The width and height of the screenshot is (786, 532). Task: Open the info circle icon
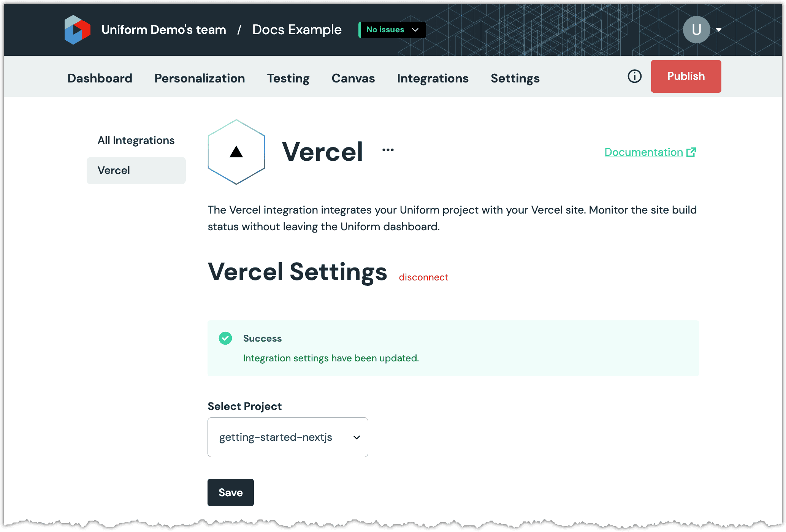click(x=634, y=76)
